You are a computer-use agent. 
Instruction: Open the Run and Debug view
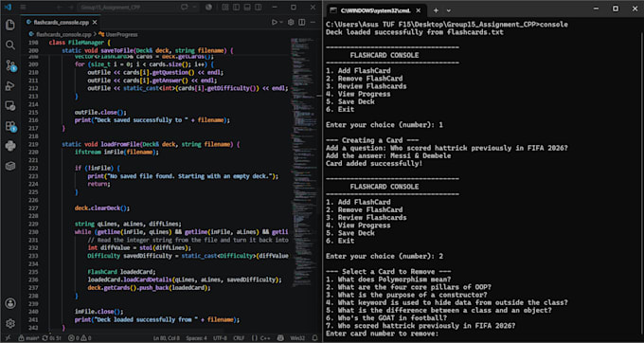coord(10,86)
